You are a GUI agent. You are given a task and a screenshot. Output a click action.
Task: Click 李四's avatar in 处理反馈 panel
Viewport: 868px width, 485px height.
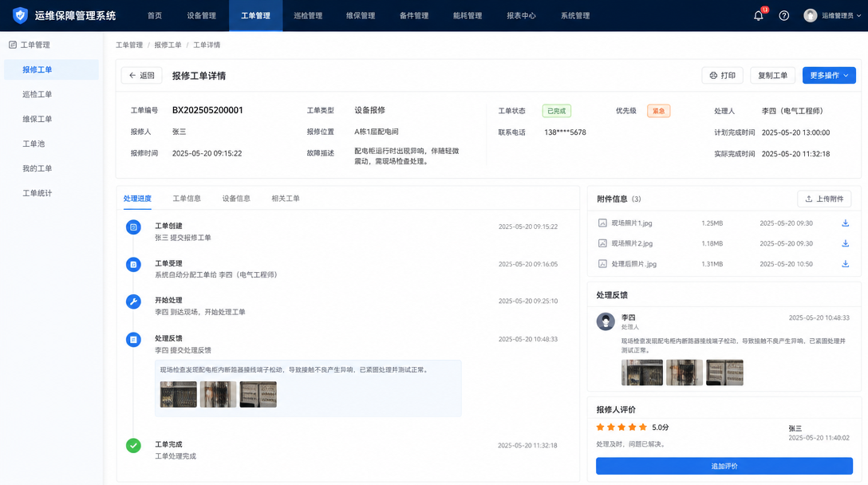pyautogui.click(x=606, y=321)
